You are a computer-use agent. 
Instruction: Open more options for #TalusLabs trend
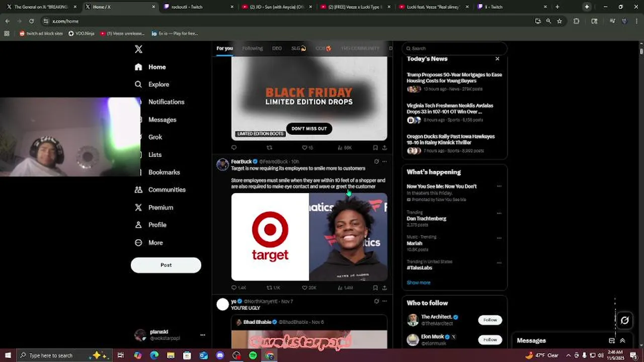click(x=499, y=262)
